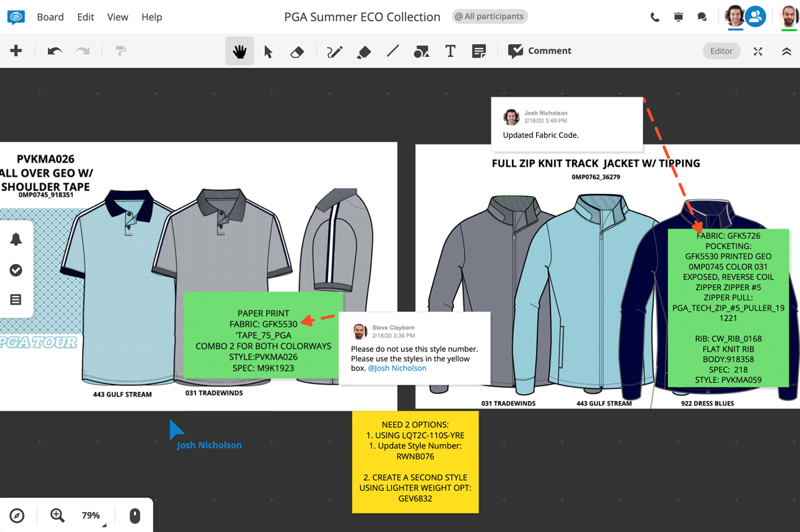
Task: Click the FULL ZIP KNIT TRACK JACKET heading
Action: 595,163
